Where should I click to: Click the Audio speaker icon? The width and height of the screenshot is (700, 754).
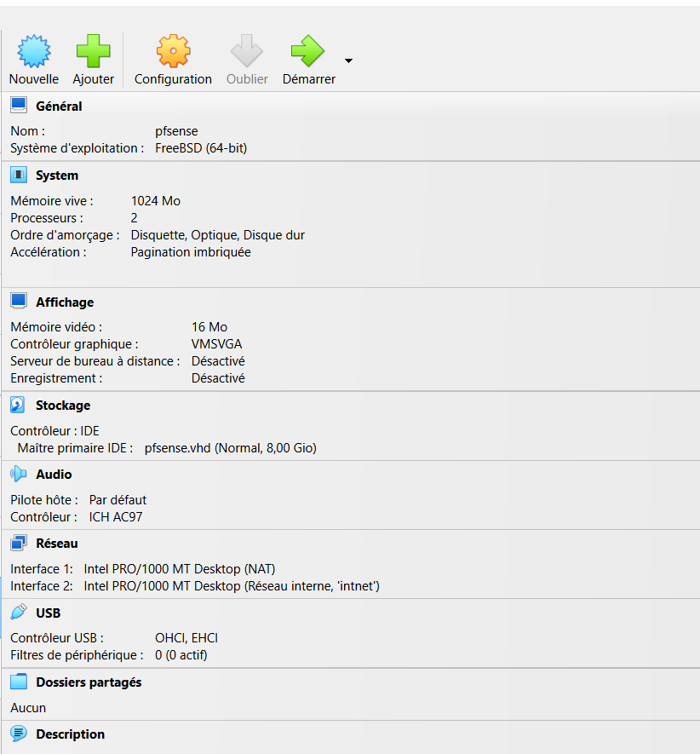[19, 474]
